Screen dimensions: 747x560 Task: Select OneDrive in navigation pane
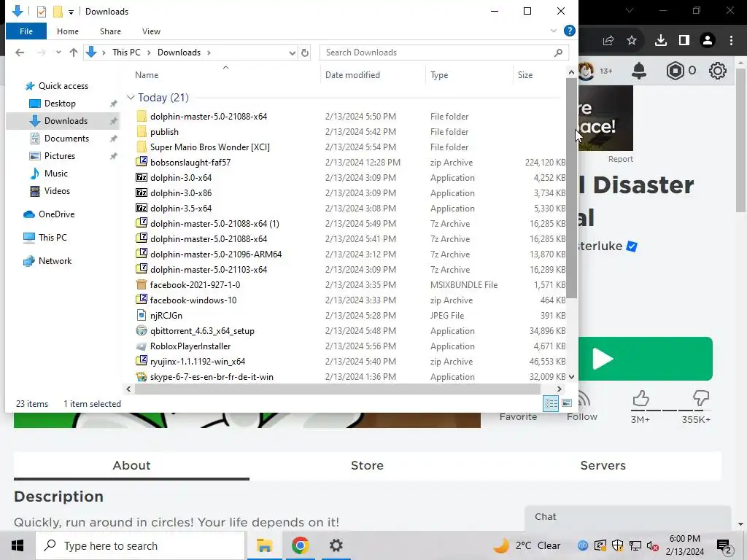(x=57, y=214)
